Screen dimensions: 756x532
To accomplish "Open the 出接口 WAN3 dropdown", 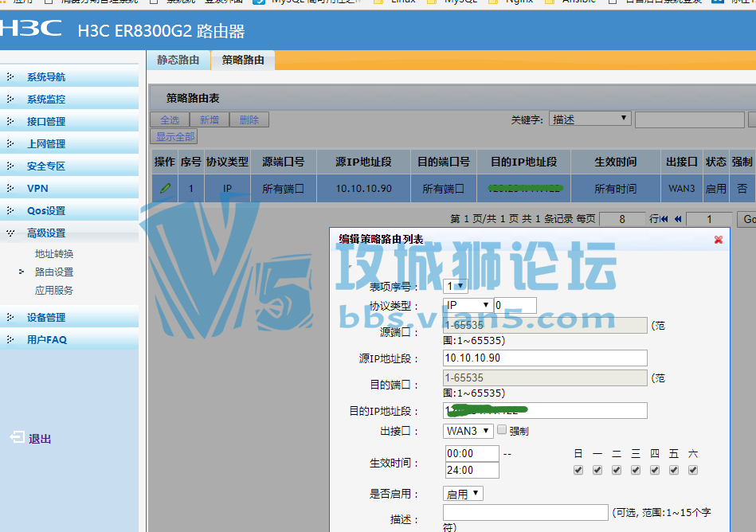I will (468, 431).
